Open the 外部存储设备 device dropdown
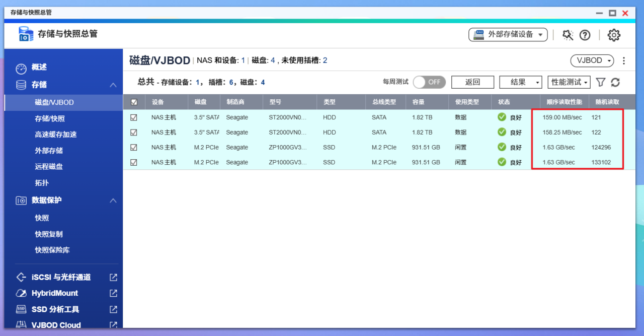 (508, 35)
